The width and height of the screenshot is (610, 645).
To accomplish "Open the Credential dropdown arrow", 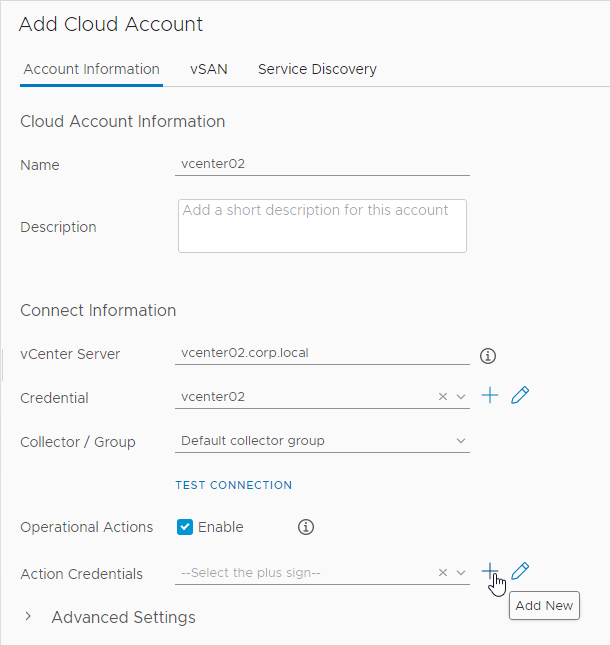I will click(x=461, y=397).
